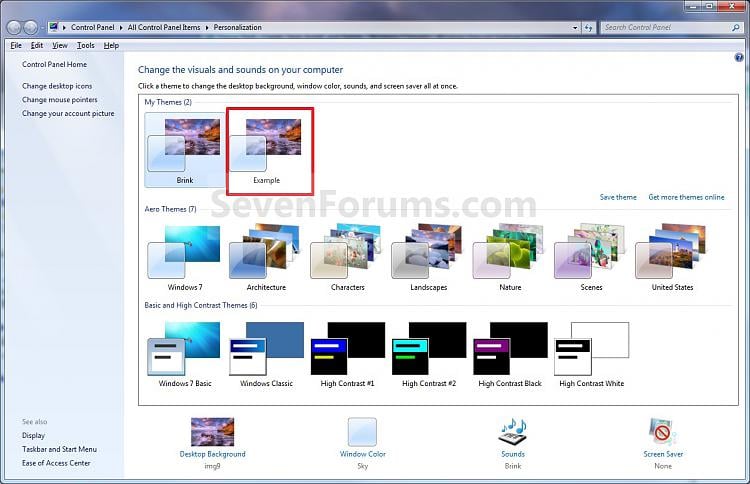Image resolution: width=750 pixels, height=484 pixels.
Task: Select the Example theme
Action: coord(266,151)
